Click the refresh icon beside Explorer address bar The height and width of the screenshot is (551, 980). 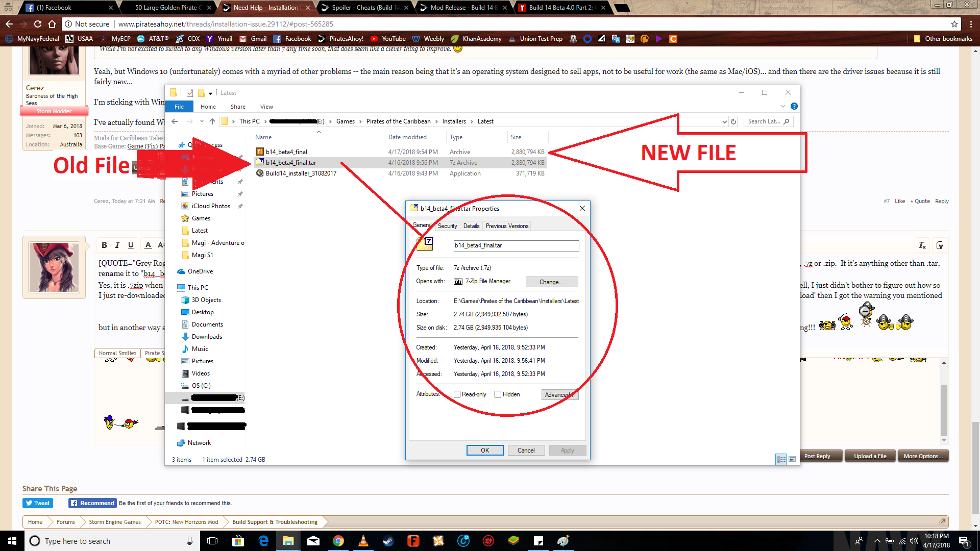(733, 121)
